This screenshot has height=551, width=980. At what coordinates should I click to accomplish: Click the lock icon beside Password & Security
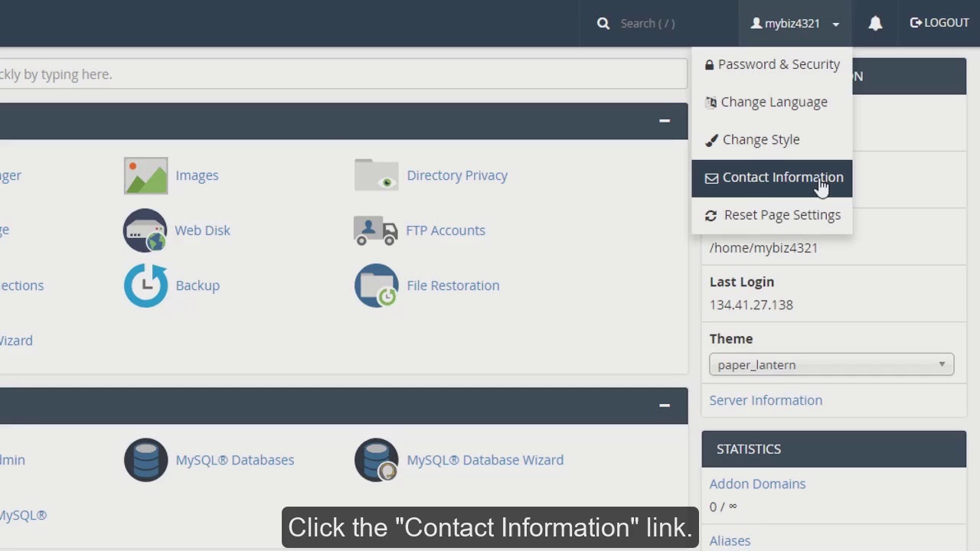click(710, 65)
